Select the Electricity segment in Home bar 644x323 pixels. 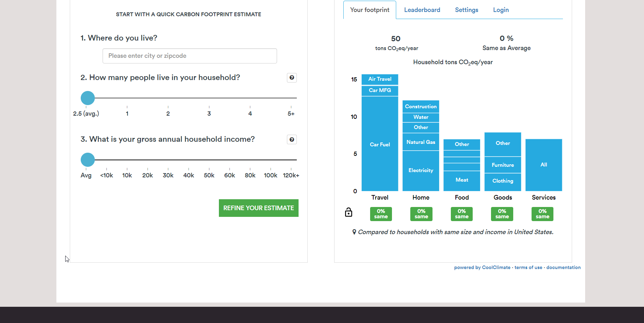(x=421, y=171)
